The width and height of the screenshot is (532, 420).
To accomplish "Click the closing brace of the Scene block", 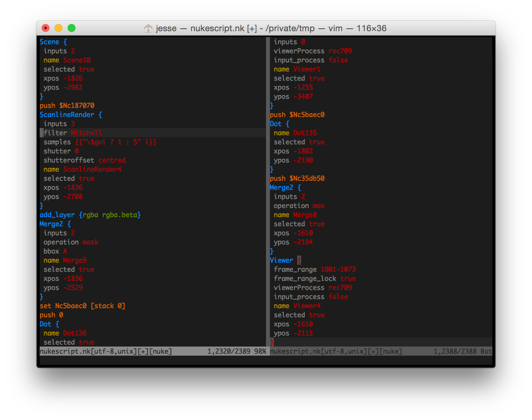I will pos(41,96).
